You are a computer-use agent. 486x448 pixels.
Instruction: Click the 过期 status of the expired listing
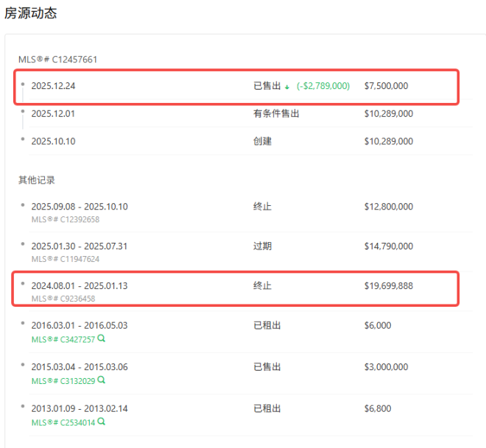(x=262, y=246)
